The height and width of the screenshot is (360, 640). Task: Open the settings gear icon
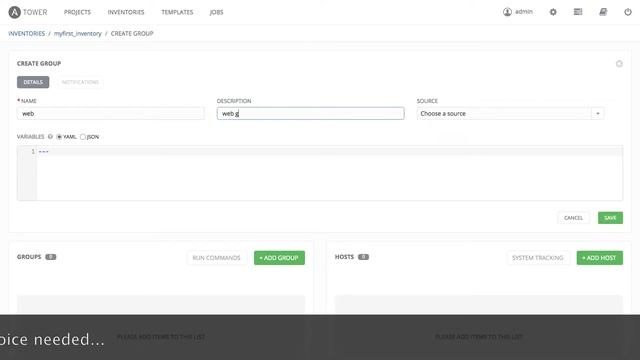pos(553,12)
